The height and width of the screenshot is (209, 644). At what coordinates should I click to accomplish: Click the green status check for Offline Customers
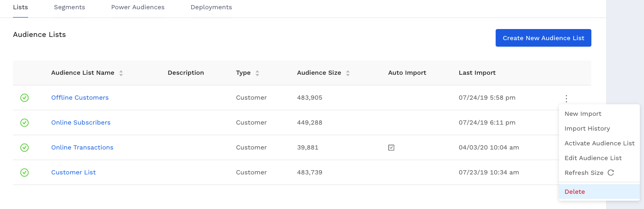pos(24,98)
